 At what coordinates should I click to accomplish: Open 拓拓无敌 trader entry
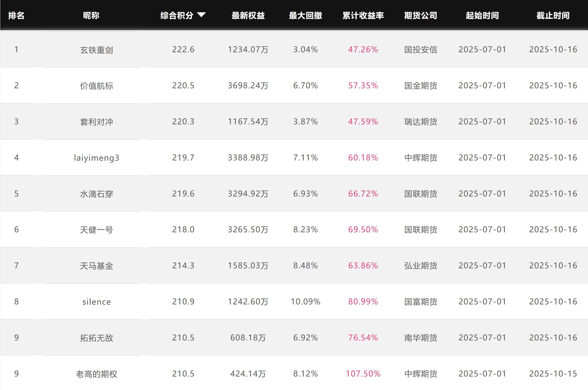coord(96,338)
